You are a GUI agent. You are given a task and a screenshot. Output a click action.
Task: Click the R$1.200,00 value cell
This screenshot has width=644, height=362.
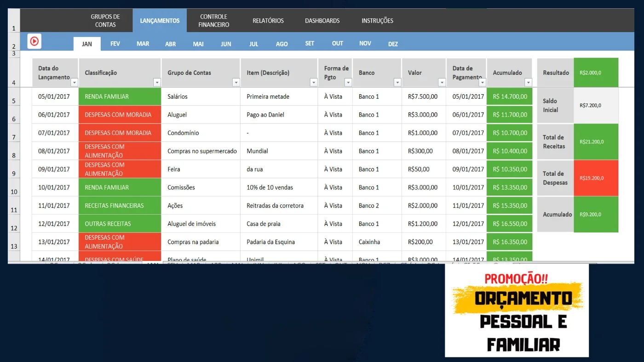click(424, 224)
